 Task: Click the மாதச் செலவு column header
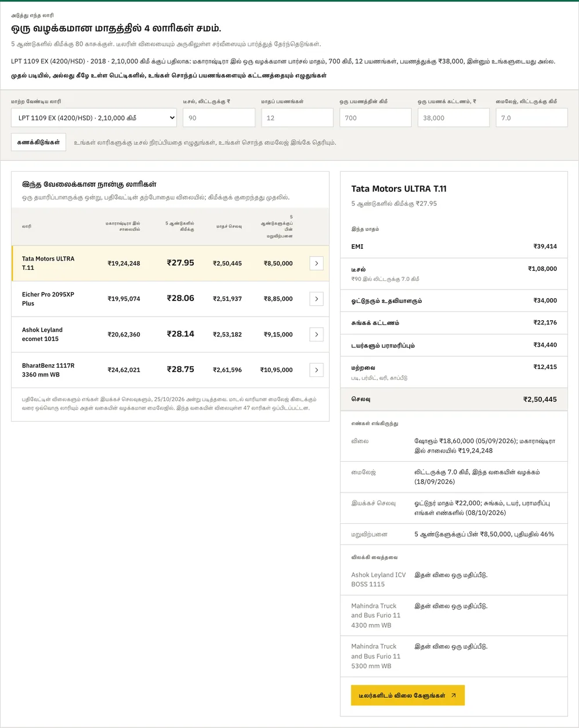(x=229, y=226)
